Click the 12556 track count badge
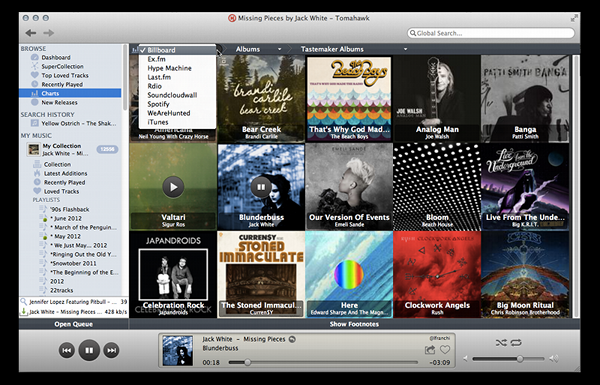The image size is (600, 385). (107, 149)
